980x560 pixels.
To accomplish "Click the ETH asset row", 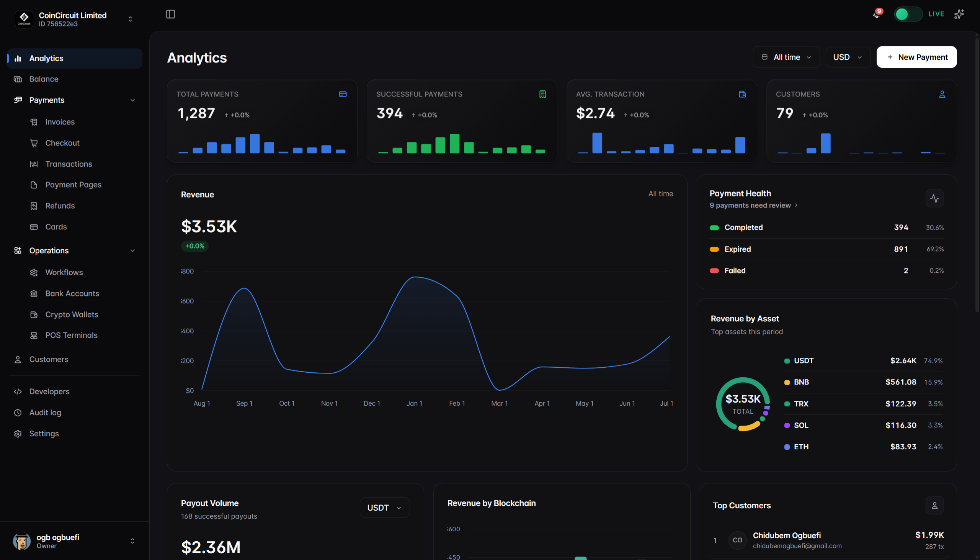I will pyautogui.click(x=863, y=447).
